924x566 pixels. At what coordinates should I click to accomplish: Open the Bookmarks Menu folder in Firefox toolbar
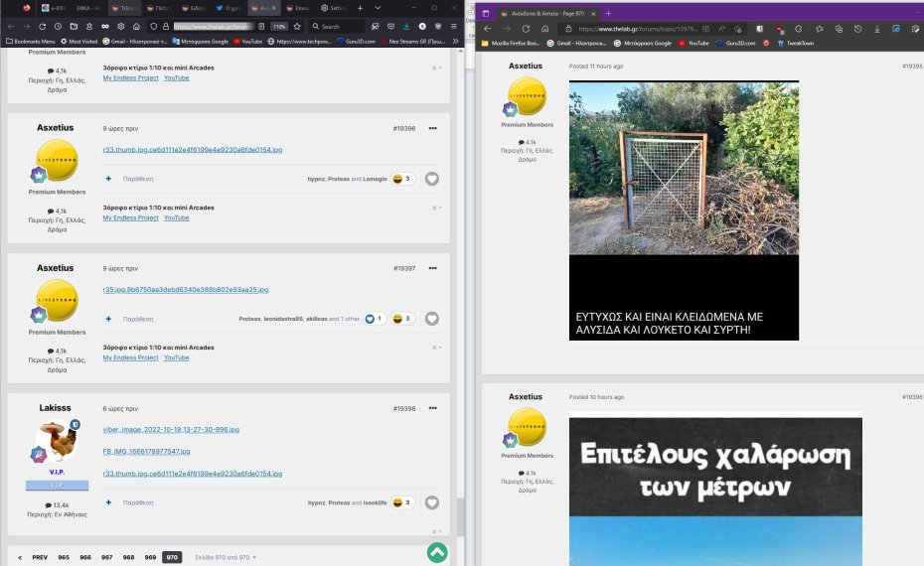tap(30, 42)
